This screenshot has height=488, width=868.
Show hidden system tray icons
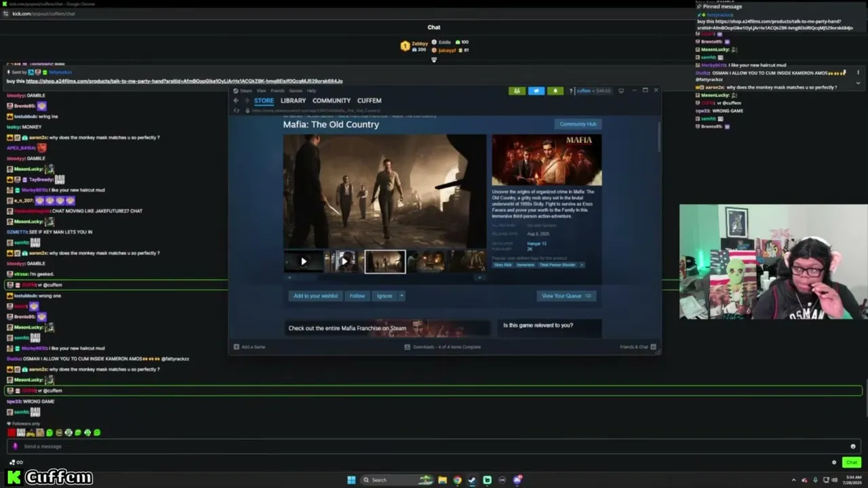coord(793,480)
